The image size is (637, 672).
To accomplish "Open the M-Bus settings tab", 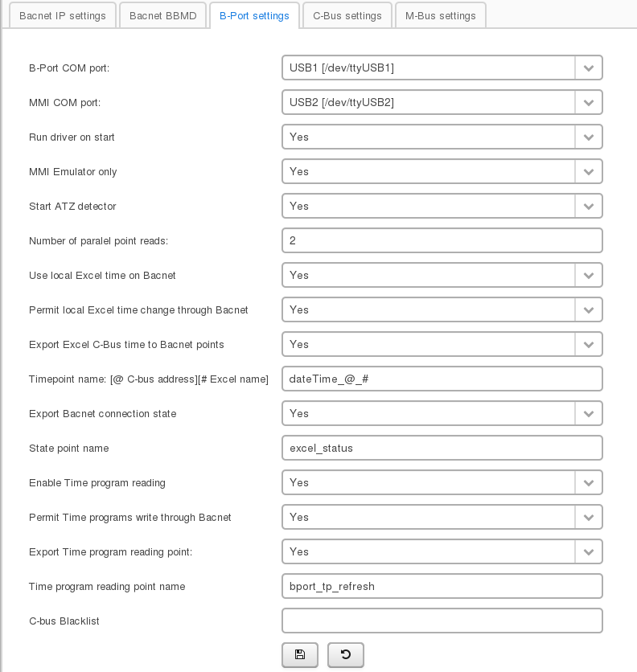I will click(x=440, y=15).
